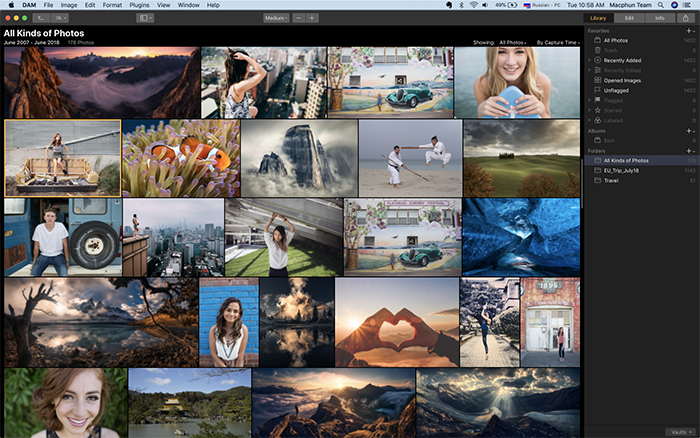
Task: Add a new folder with plus icon
Action: 689,151
